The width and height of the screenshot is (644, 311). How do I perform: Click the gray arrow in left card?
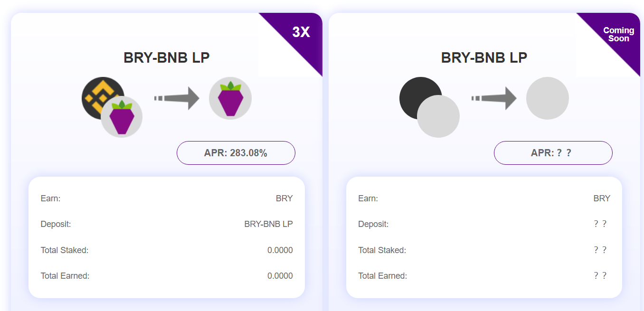tap(177, 98)
